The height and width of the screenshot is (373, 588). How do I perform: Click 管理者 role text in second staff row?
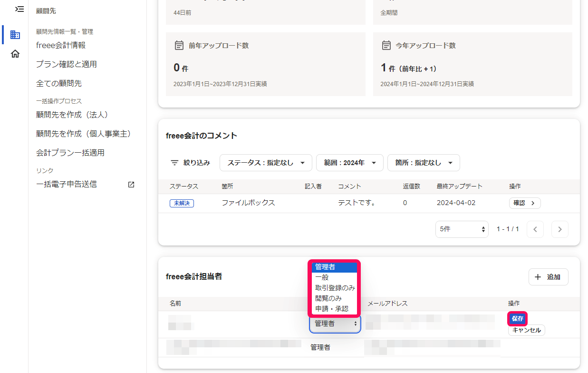tap(320, 347)
